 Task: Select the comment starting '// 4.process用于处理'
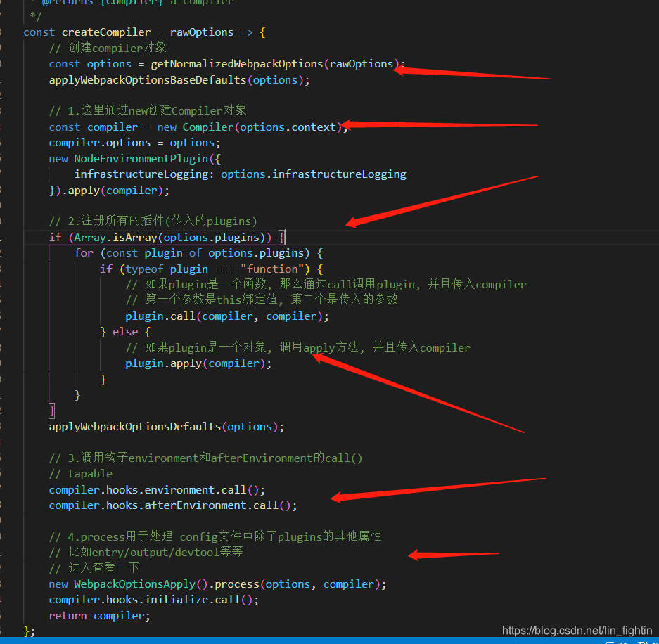[x=215, y=537]
